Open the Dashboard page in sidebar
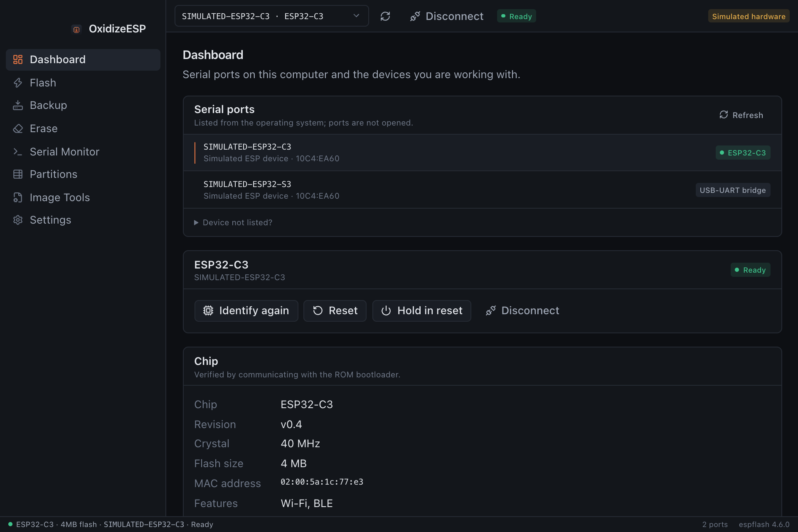Image resolution: width=798 pixels, height=532 pixels. (x=83, y=59)
